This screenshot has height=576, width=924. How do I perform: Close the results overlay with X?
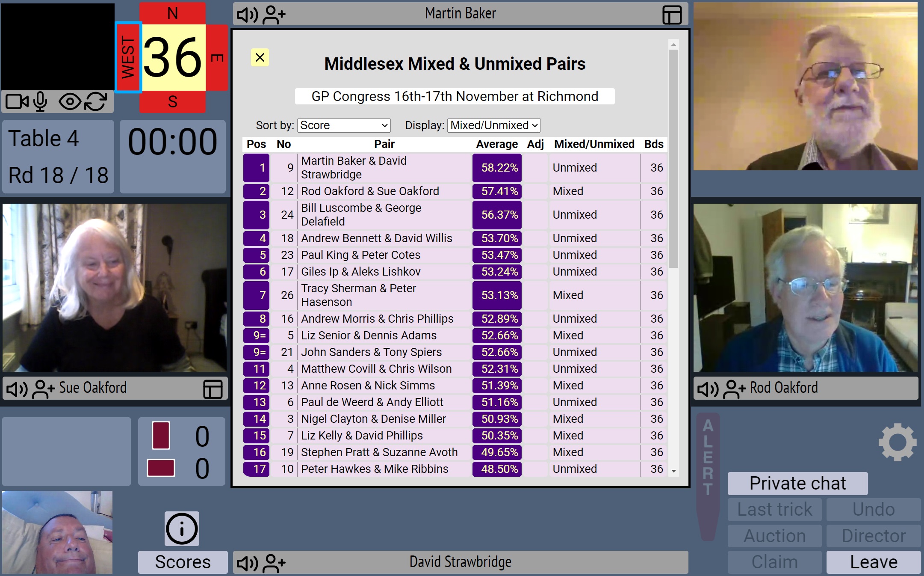tap(260, 57)
